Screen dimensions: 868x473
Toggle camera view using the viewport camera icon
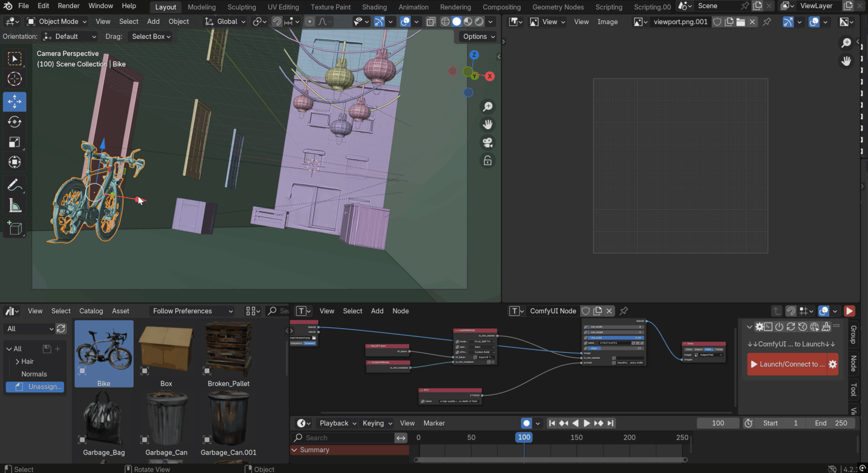tap(487, 142)
